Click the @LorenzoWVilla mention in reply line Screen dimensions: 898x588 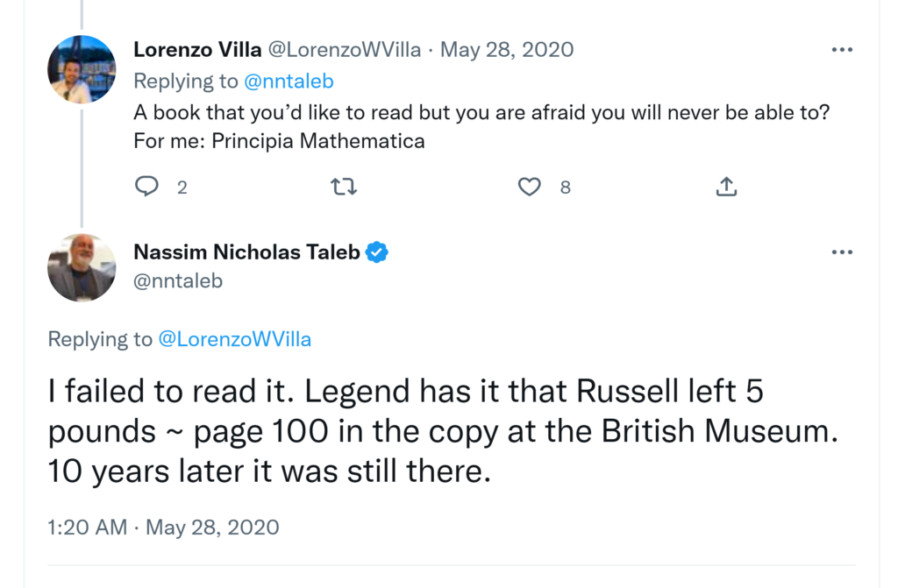234,339
